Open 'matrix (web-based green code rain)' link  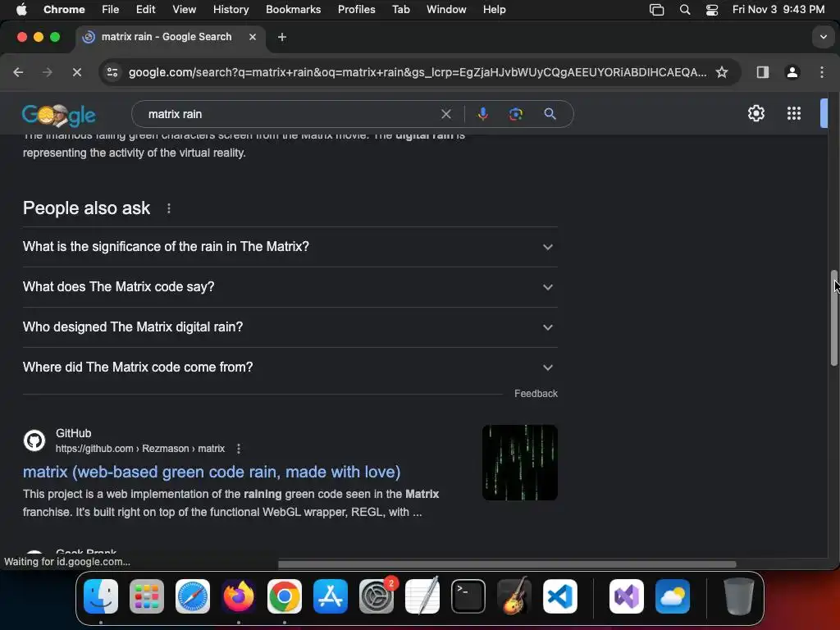212,472
